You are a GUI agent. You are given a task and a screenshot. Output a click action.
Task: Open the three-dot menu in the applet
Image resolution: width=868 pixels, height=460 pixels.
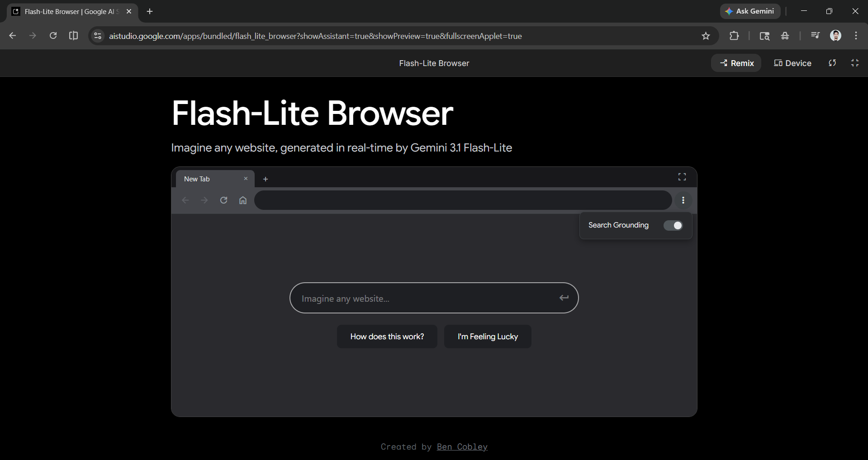point(683,200)
